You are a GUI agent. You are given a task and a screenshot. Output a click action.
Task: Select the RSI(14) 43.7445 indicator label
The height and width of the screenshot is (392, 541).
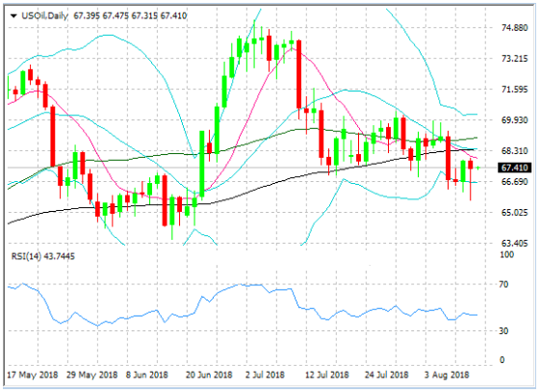tap(43, 256)
